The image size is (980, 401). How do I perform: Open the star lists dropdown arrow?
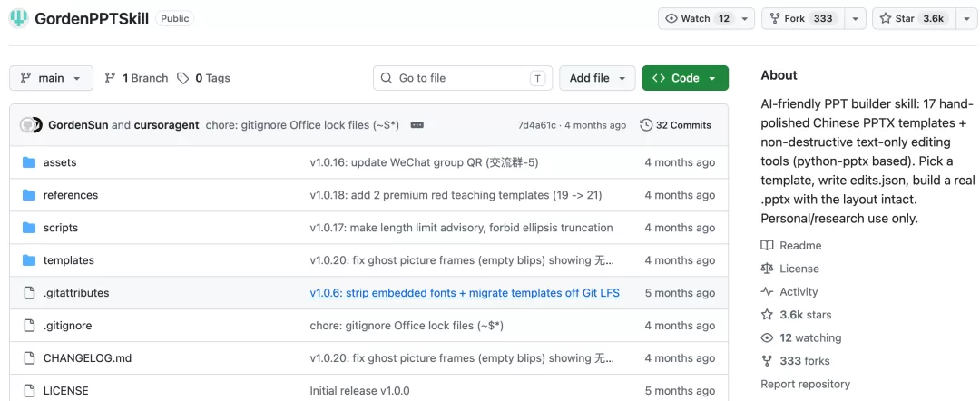[966, 19]
